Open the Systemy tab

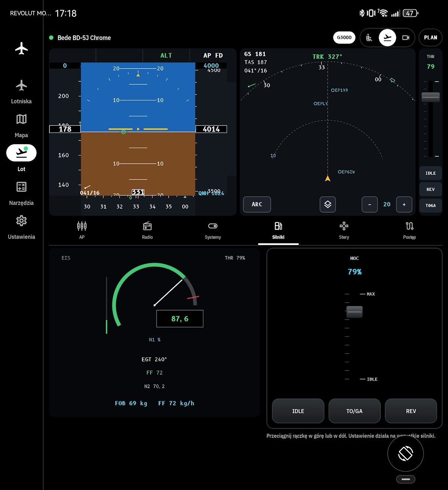(213, 230)
